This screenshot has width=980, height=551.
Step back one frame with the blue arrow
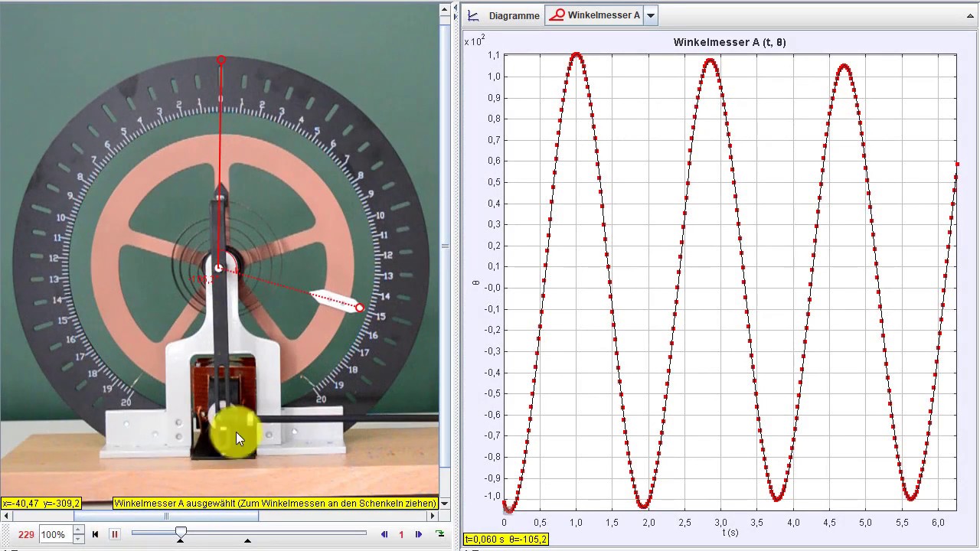point(384,534)
